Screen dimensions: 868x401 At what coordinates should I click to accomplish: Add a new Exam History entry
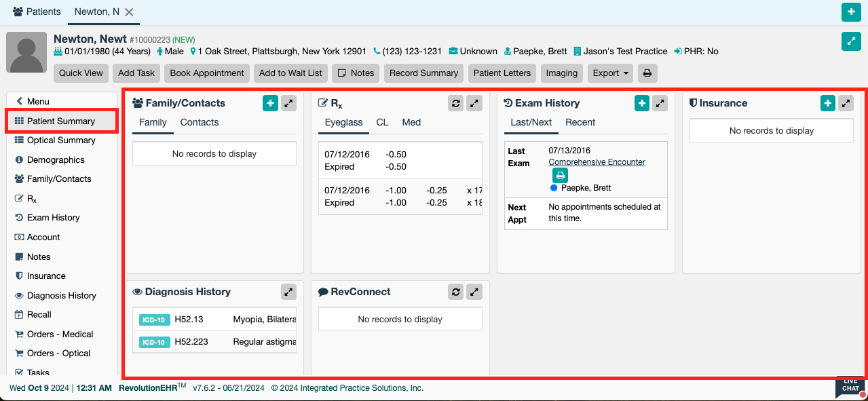pos(642,103)
